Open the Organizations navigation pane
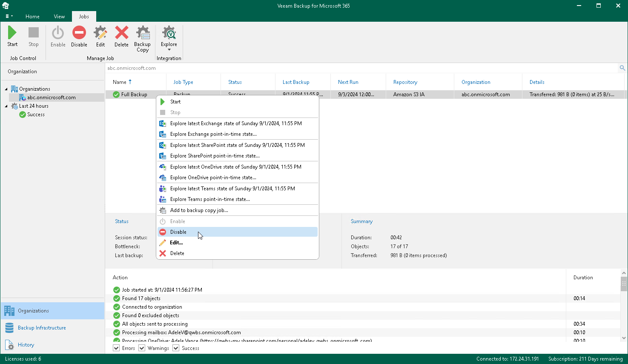 pos(52,311)
